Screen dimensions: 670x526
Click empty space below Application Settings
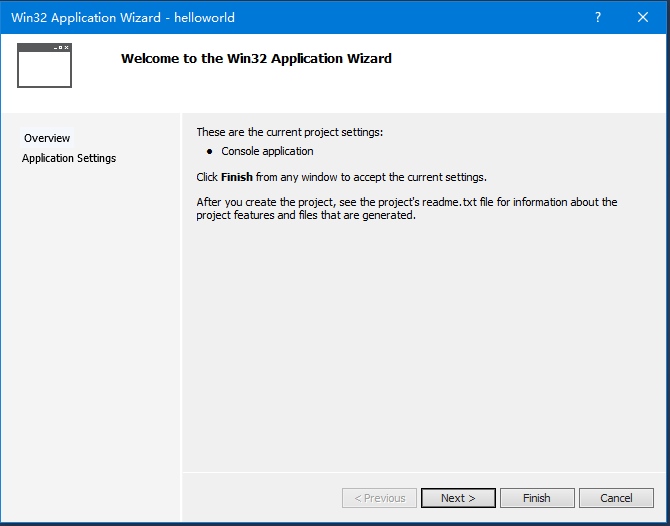(x=90, y=320)
